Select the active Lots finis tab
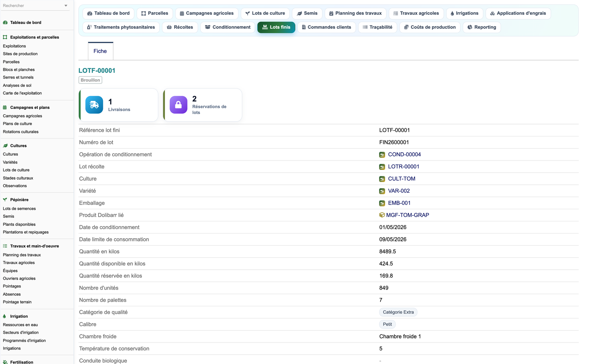The height and width of the screenshot is (364, 589). click(x=276, y=27)
